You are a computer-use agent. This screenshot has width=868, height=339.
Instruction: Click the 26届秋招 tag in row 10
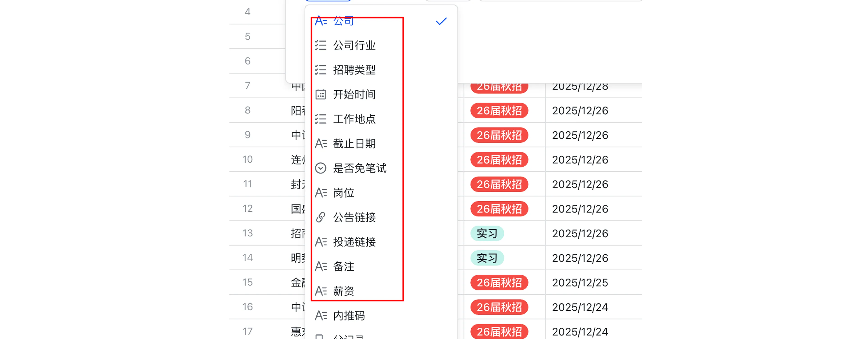click(x=499, y=160)
